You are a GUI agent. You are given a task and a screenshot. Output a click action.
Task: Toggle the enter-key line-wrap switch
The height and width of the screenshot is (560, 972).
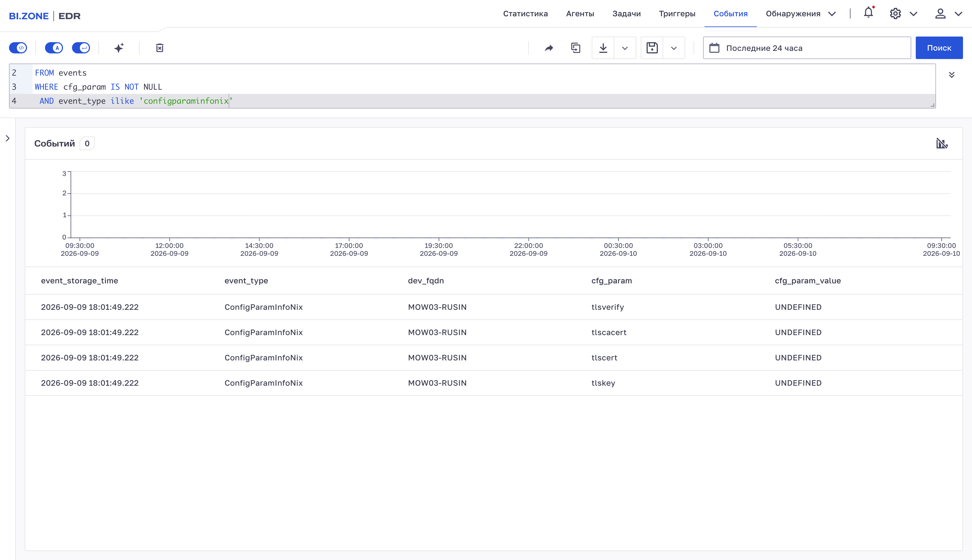(x=81, y=48)
